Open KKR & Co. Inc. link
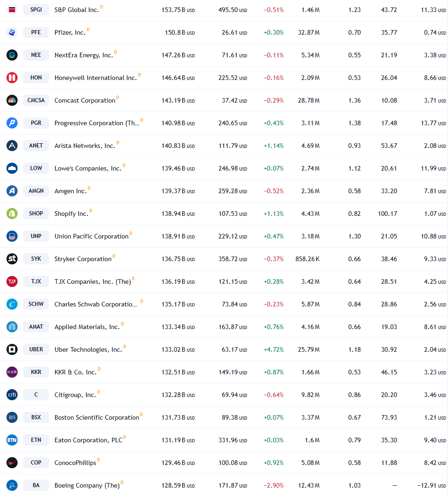This screenshot has width=448, height=495. tap(75, 372)
